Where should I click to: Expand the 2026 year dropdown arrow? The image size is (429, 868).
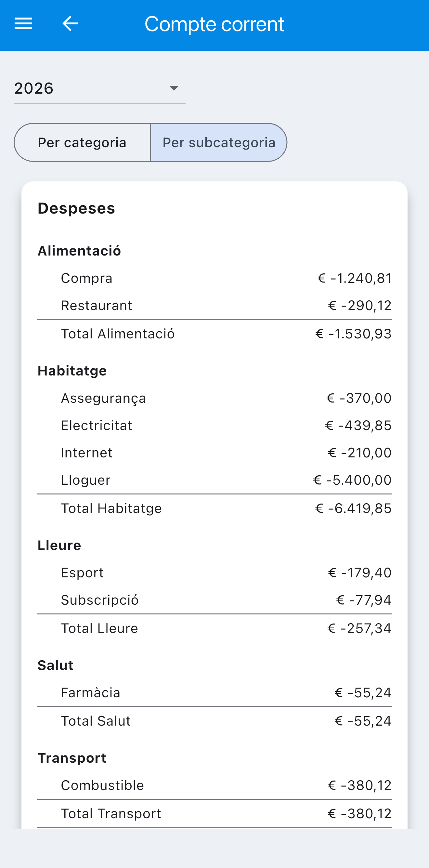[174, 88]
